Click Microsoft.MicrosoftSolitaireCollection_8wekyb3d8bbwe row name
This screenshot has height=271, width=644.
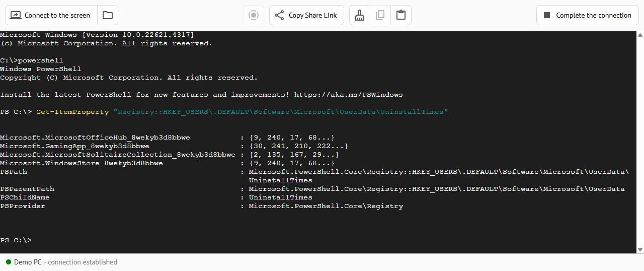pos(118,155)
